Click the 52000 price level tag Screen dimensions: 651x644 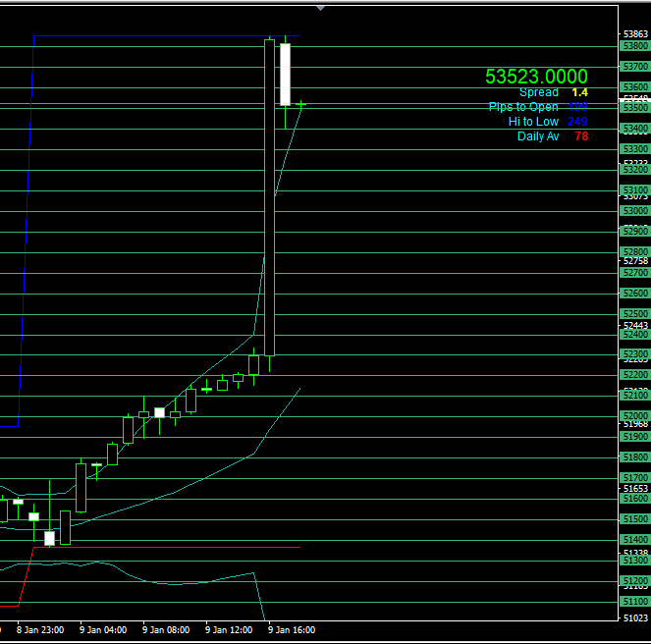coord(634,416)
